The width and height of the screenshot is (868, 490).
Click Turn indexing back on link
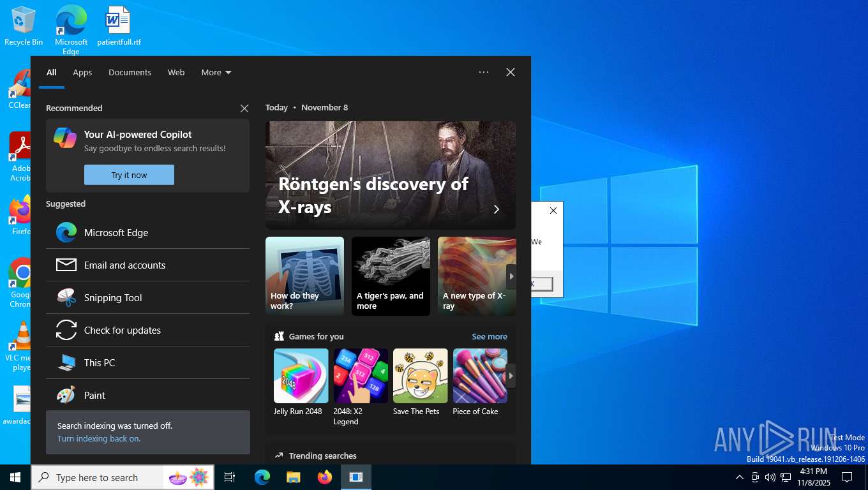(99, 439)
